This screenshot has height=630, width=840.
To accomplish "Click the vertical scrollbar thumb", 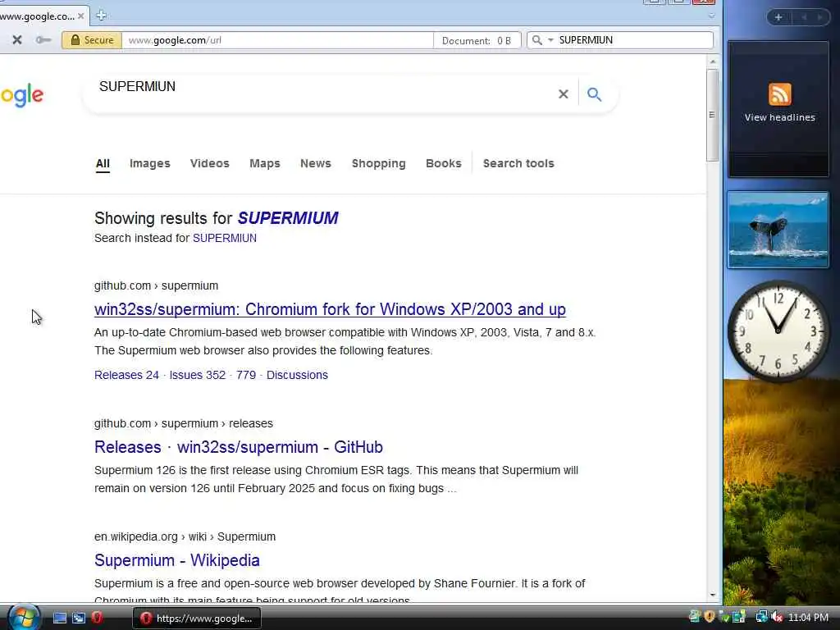I will (x=713, y=115).
